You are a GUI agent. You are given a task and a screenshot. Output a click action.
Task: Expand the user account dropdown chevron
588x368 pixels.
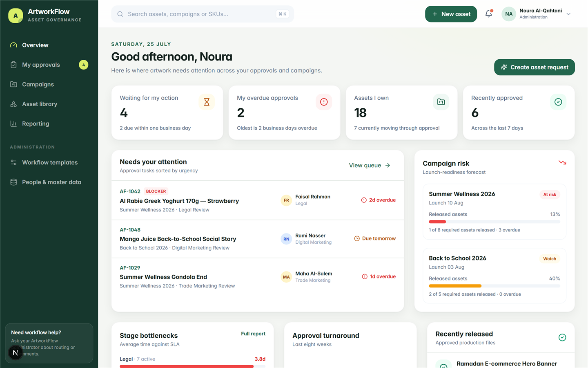[x=568, y=14]
